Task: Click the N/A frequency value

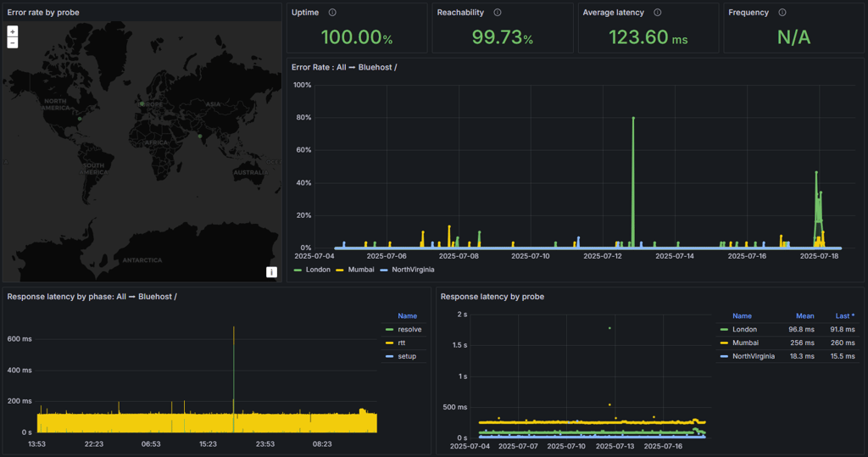Action: (x=793, y=37)
